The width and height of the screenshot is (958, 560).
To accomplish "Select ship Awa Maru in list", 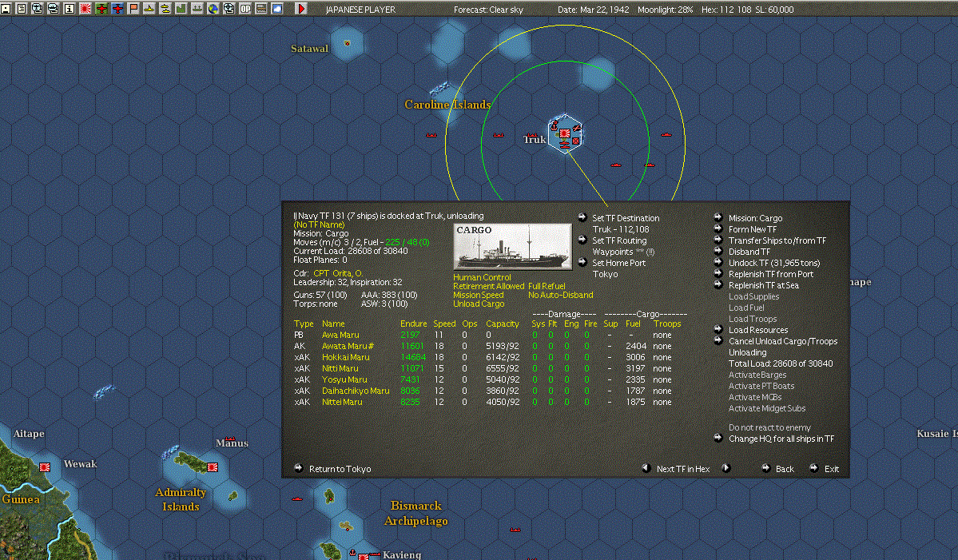I will click(340, 335).
